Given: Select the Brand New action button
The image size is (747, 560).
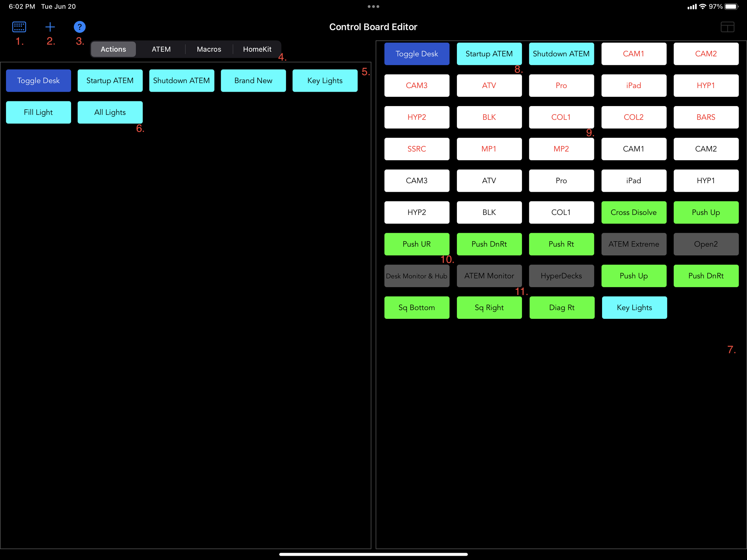Looking at the screenshot, I should click(x=253, y=81).
